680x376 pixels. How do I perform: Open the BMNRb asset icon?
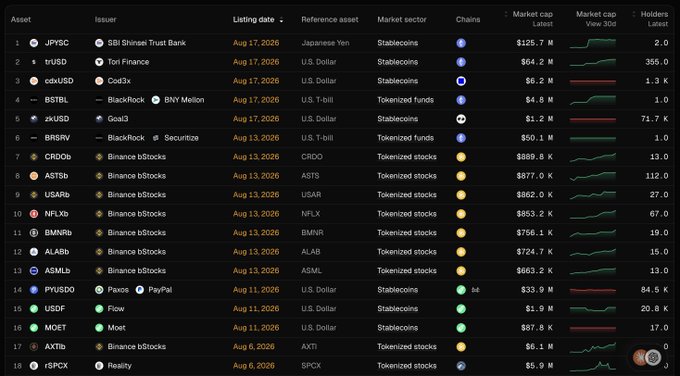coord(34,233)
